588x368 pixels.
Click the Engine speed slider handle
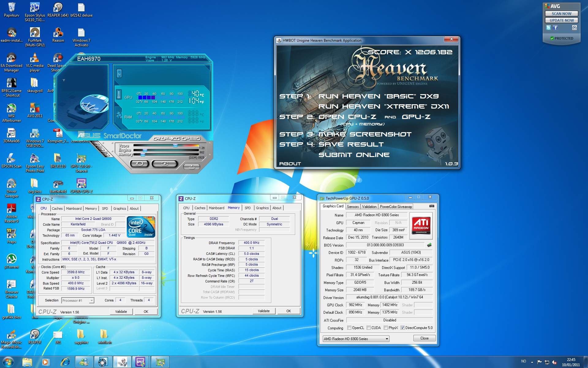(145, 150)
